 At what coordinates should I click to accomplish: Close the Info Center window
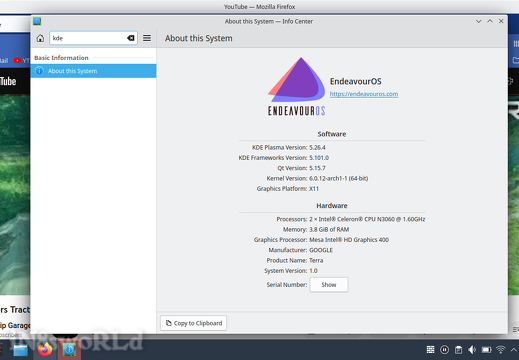coord(501,21)
